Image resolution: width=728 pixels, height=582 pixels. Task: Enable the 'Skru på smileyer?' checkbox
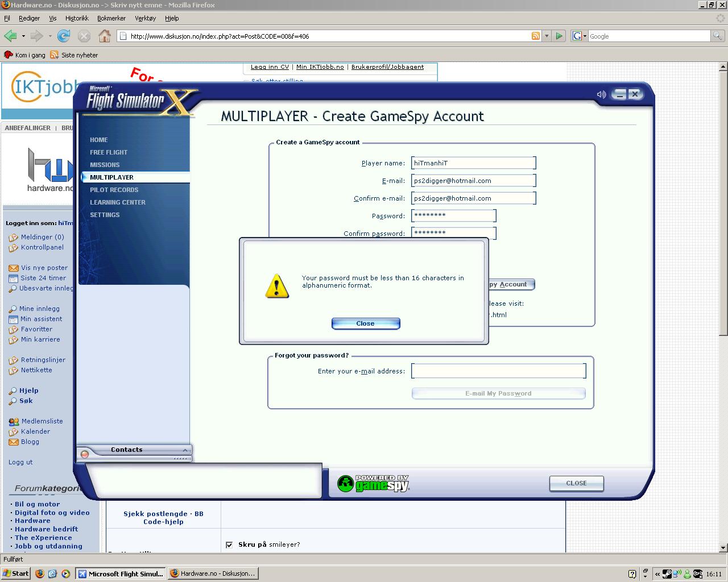229,544
